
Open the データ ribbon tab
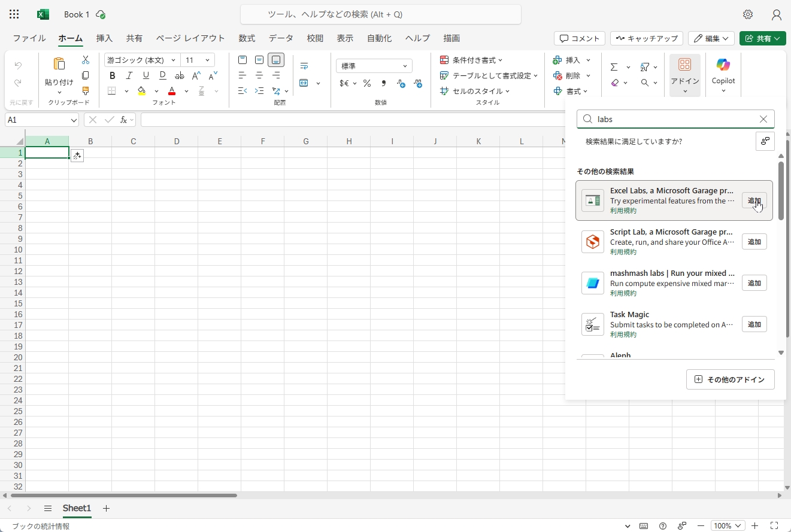pyautogui.click(x=281, y=38)
